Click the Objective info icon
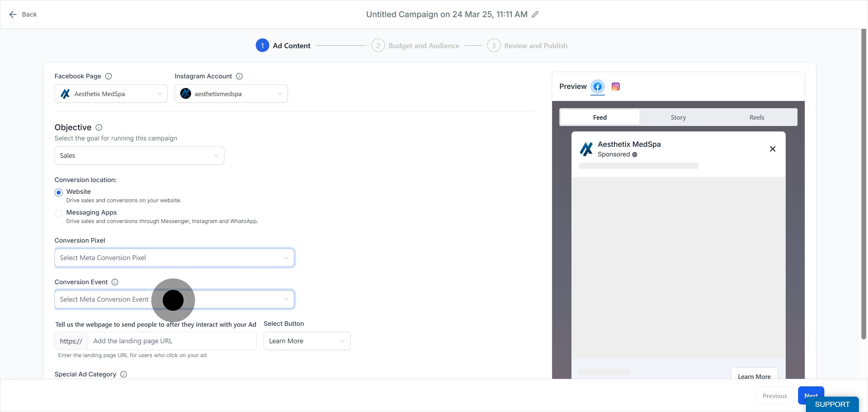This screenshot has height=412, width=868. click(99, 128)
